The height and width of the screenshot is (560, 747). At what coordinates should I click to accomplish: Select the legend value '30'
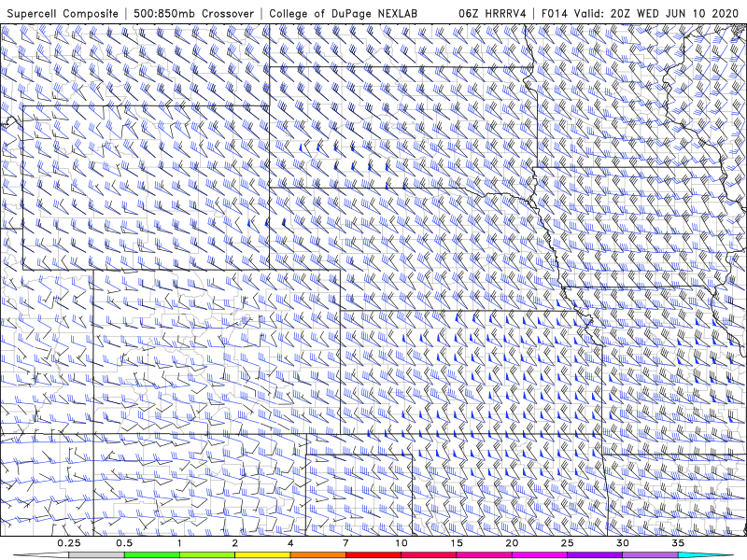click(622, 543)
